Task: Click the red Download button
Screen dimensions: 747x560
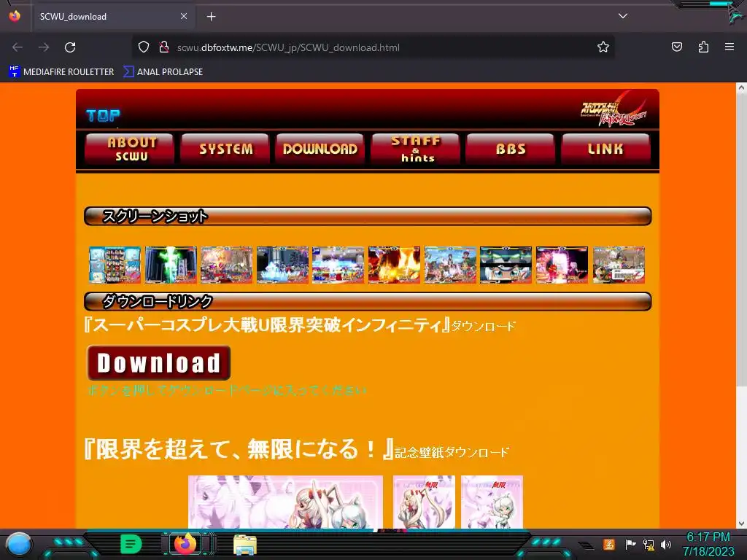Action: 158,363
